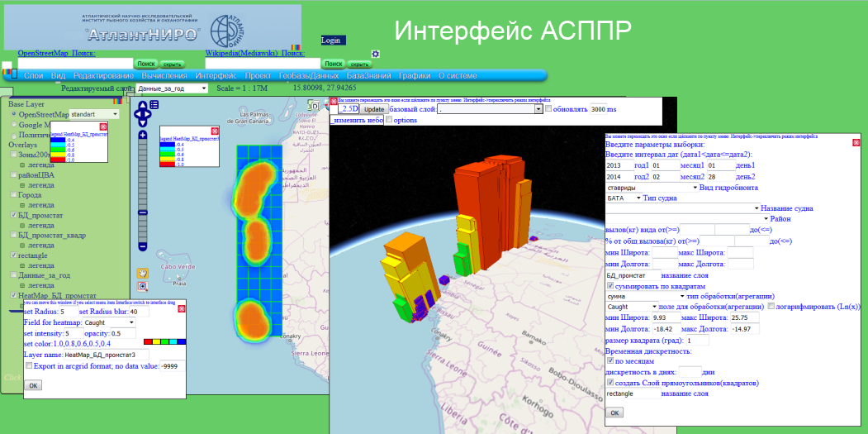This screenshot has width=868, height=434.
Task: Open the ГеоБазыДанных menu
Action: click(x=309, y=76)
